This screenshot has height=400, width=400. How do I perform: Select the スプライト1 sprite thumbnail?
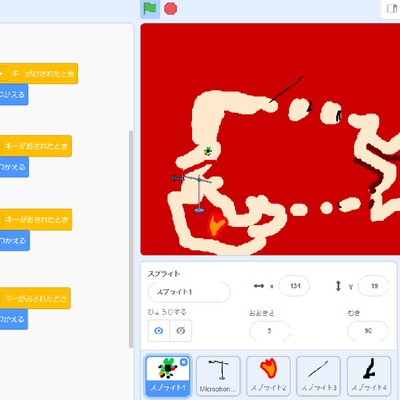pyautogui.click(x=168, y=375)
